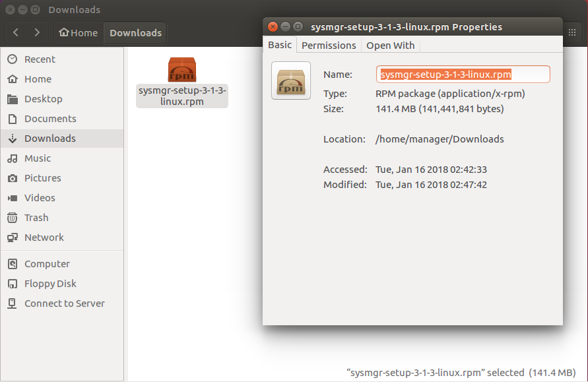Open the Recent sidebar entry
588x382 pixels.
tap(62, 59)
